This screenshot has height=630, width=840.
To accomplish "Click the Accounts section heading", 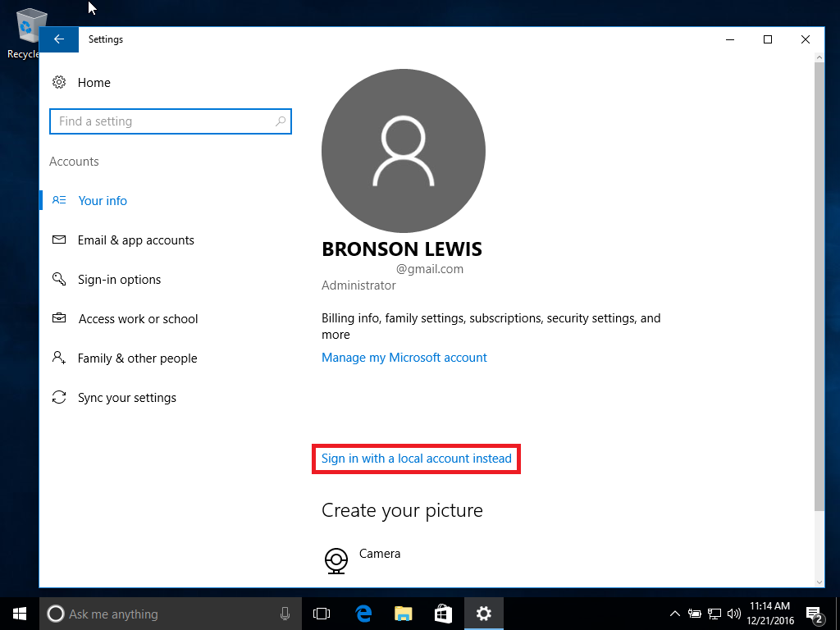I will 74,162.
